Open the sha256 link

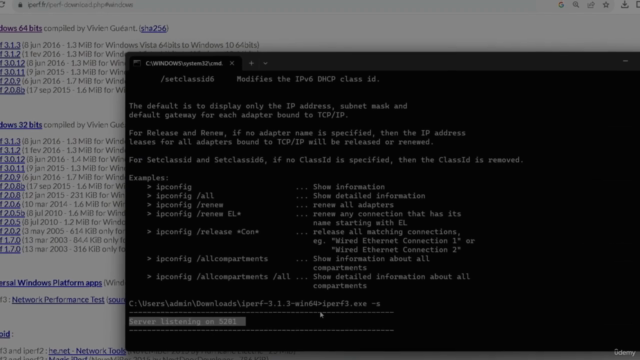153,28
